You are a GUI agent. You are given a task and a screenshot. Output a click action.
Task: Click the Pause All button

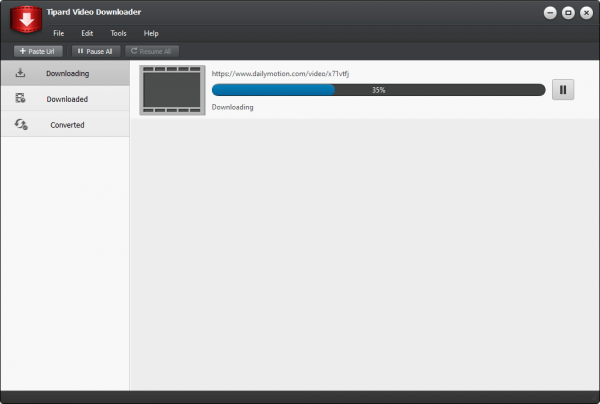click(96, 51)
